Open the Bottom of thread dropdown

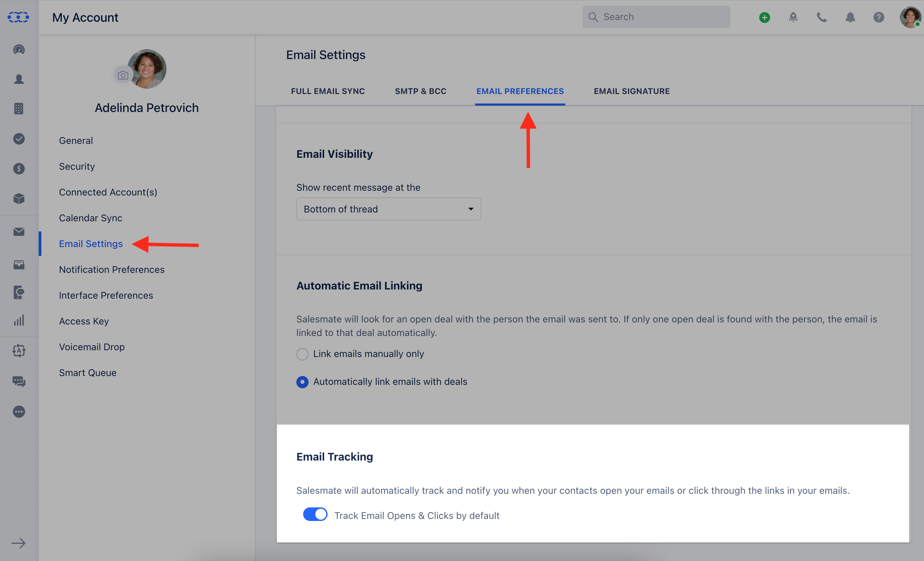pos(389,209)
